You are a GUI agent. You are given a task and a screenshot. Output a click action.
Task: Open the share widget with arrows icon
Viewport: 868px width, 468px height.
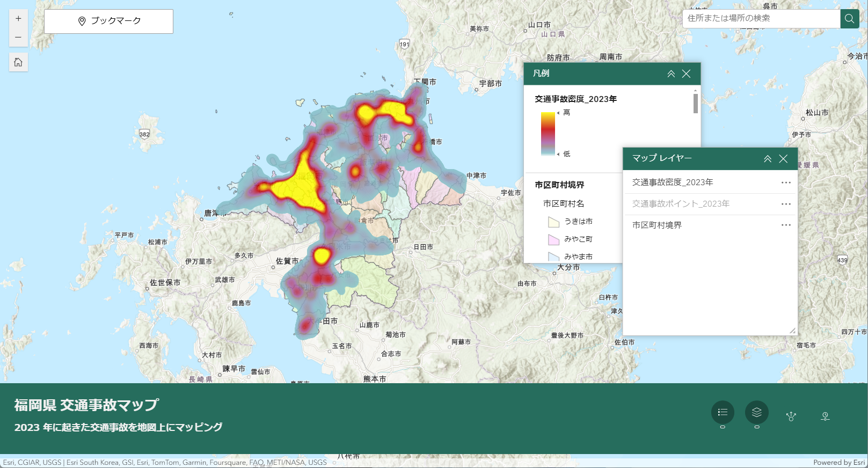pyautogui.click(x=791, y=416)
